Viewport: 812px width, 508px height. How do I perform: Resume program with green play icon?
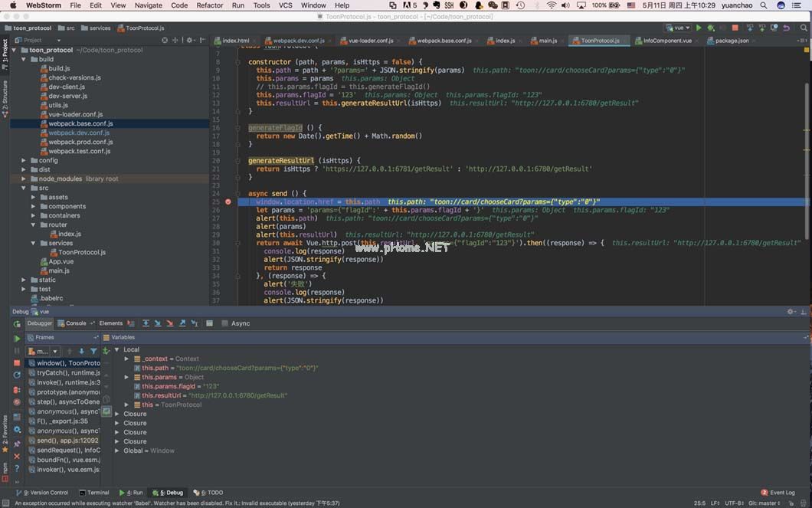17,338
